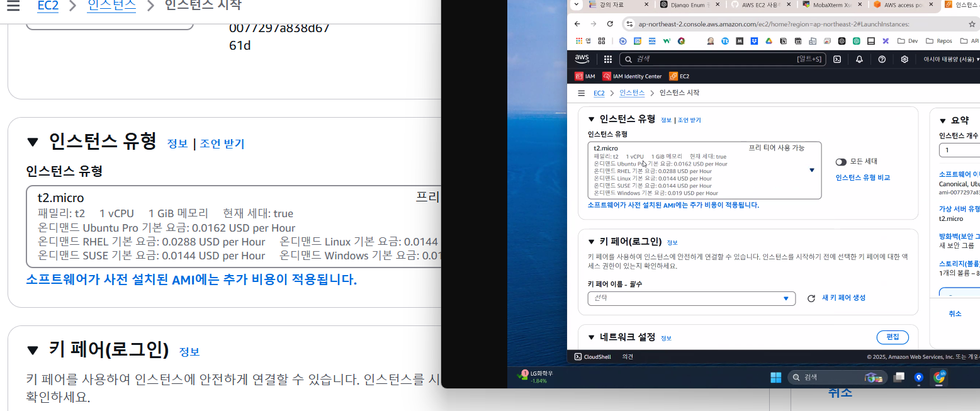Collapse the 요약 summary panel
Screen dimensions: 980x411
coord(943,121)
